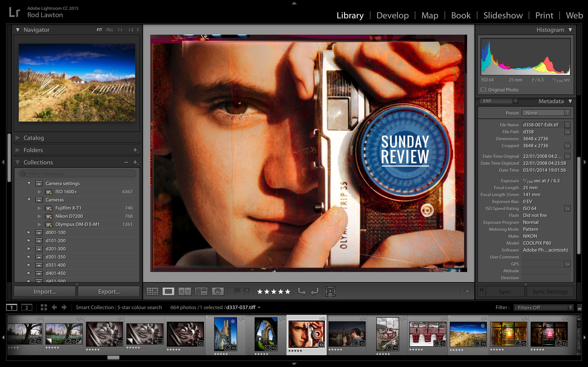The width and height of the screenshot is (588, 367).
Task: Click the rotate counter-clockwise arrow
Action: pos(302,291)
